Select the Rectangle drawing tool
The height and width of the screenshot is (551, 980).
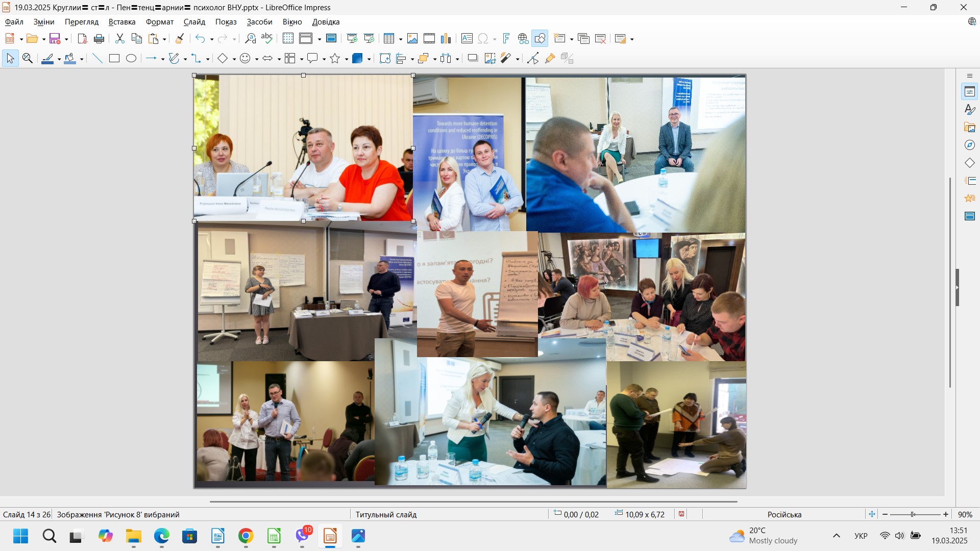pos(114,59)
